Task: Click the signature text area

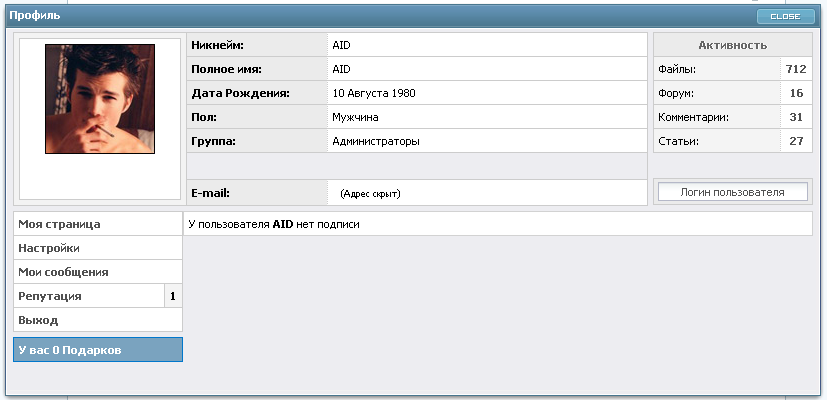Action: coord(497,224)
